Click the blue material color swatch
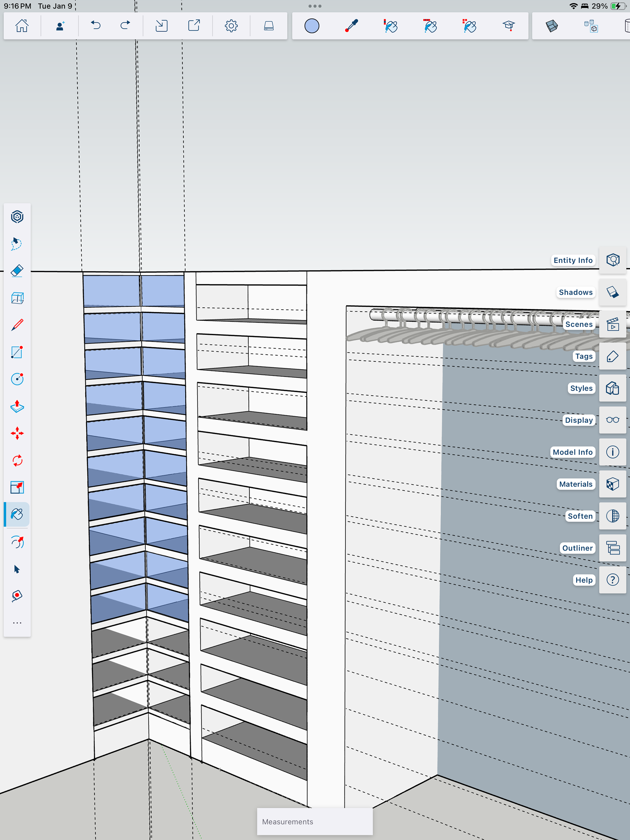Viewport: 630px width, 840px height. tap(312, 26)
